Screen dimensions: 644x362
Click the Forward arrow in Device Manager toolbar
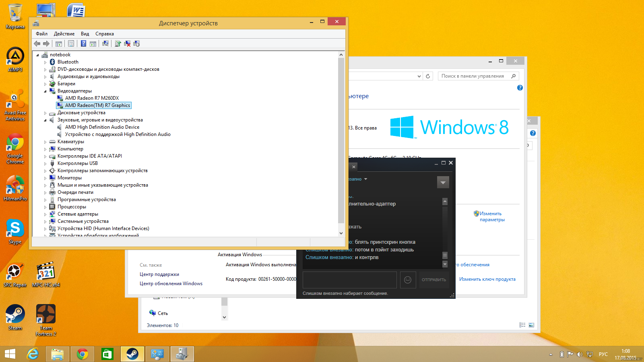(46, 43)
